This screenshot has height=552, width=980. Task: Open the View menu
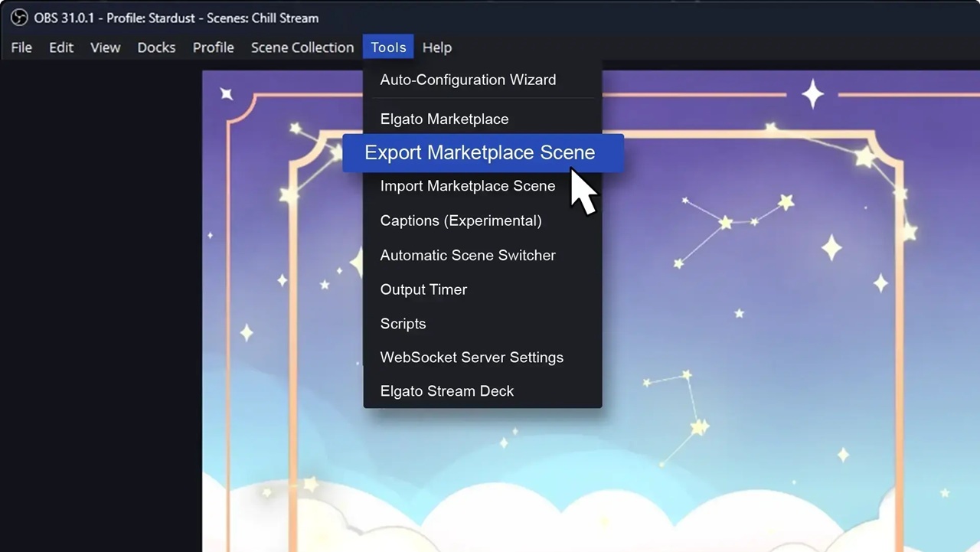[x=105, y=47]
